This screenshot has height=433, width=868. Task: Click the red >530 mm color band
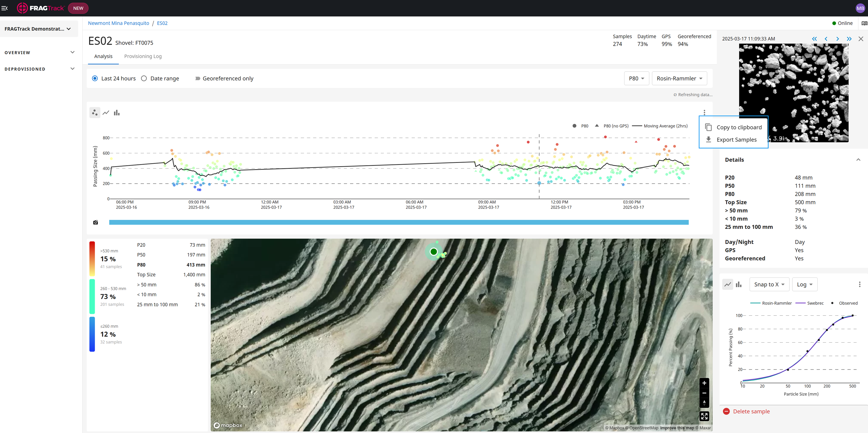(92, 259)
